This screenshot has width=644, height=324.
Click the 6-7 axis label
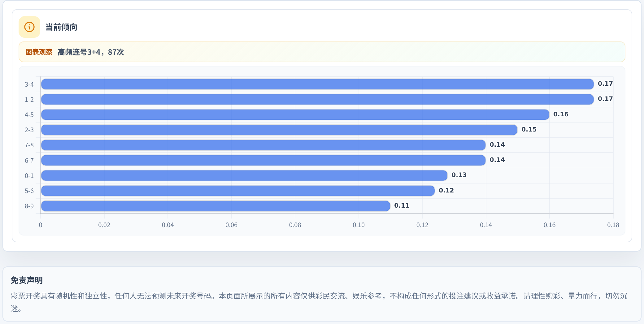click(x=29, y=160)
